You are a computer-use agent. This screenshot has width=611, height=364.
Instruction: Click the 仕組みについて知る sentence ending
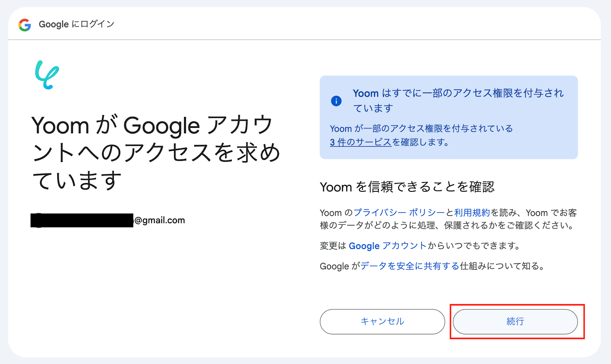point(502,266)
